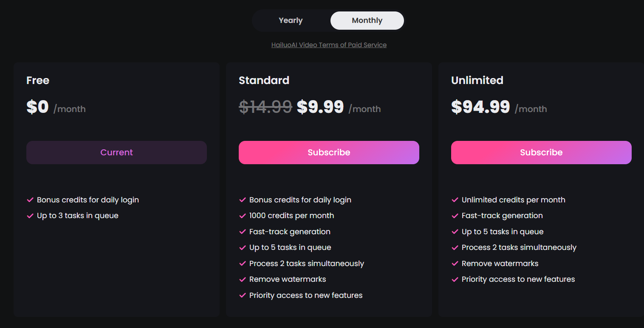The width and height of the screenshot is (644, 328).
Task: Click the $9.99 discounted price
Action: point(320,107)
